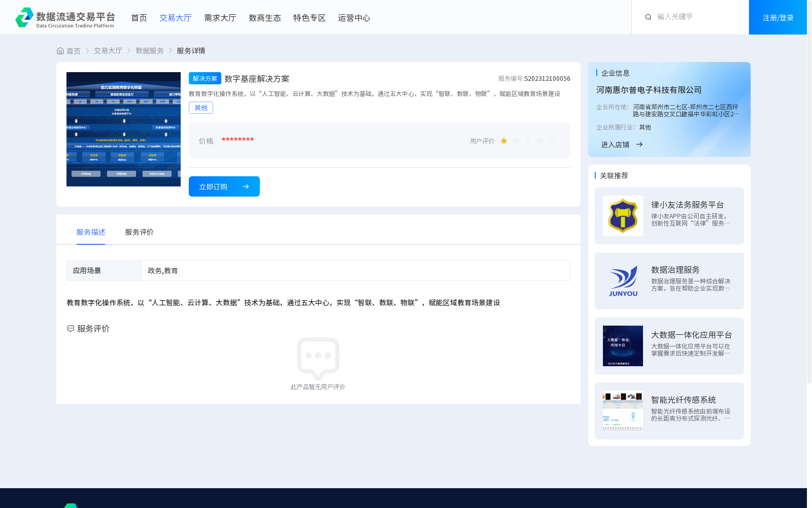Click the 大数据一体化应用平台 title

pos(692,335)
